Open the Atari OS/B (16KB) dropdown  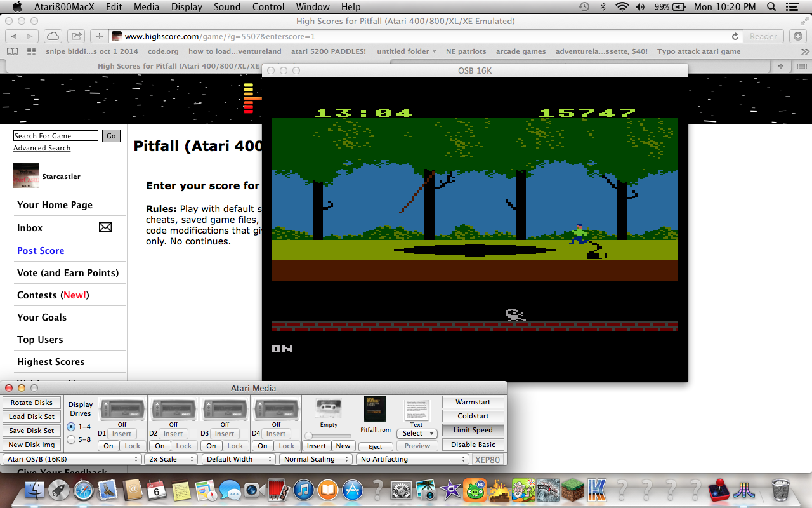72,459
